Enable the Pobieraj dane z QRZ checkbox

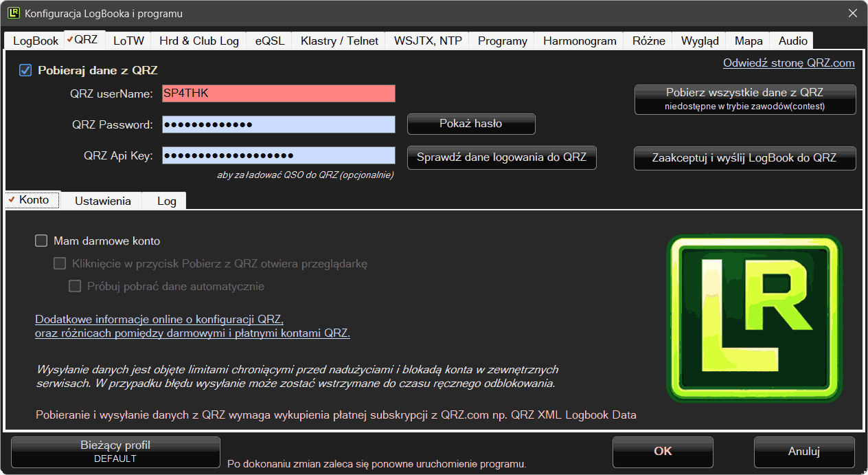(x=25, y=70)
